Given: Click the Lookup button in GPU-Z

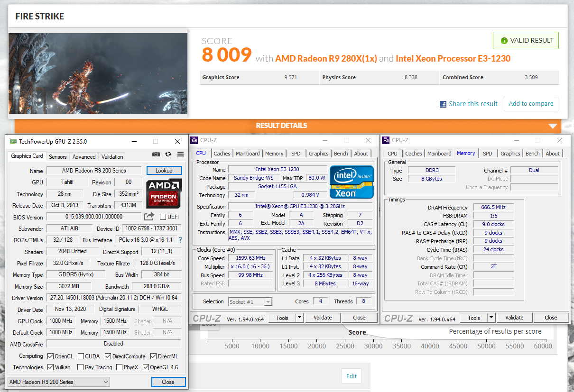Looking at the screenshot, I should (x=164, y=171).
